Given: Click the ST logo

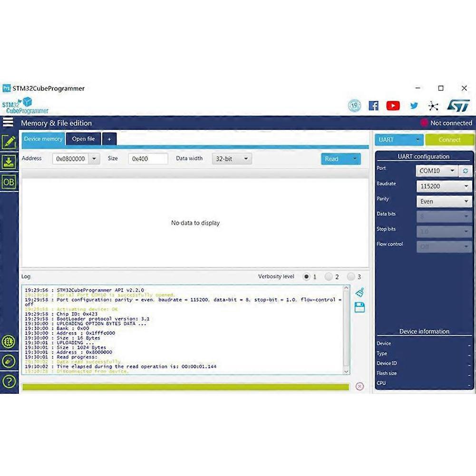Looking at the screenshot, I should 458,106.
